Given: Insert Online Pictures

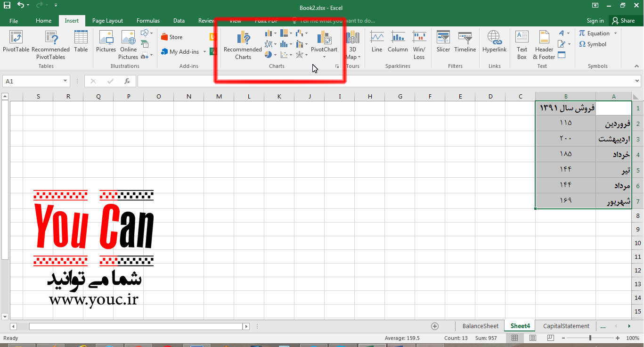Looking at the screenshot, I should [128, 45].
